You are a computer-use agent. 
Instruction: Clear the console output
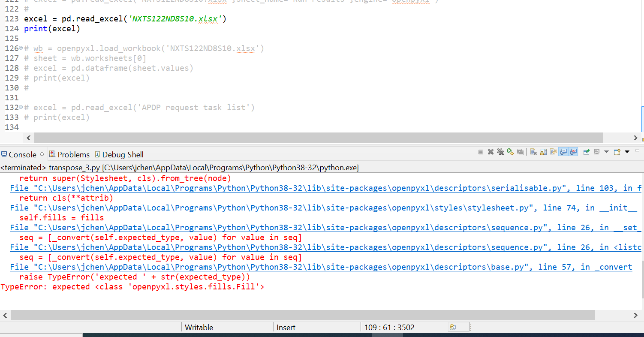533,152
